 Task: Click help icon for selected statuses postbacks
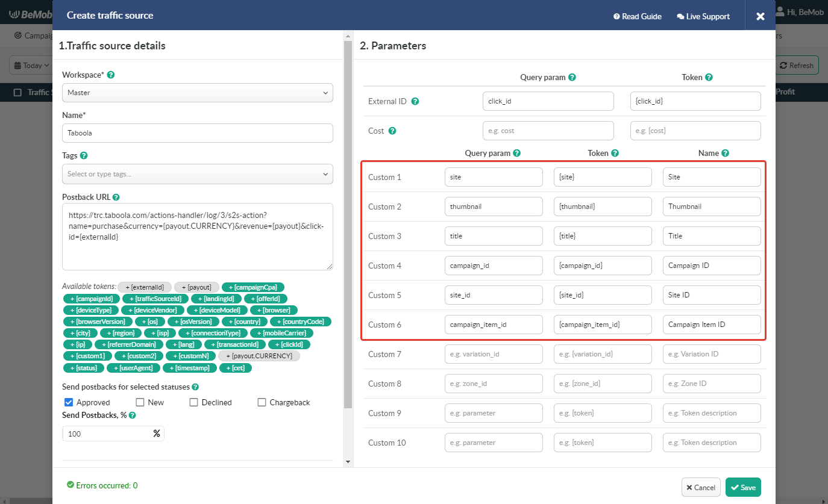point(195,387)
